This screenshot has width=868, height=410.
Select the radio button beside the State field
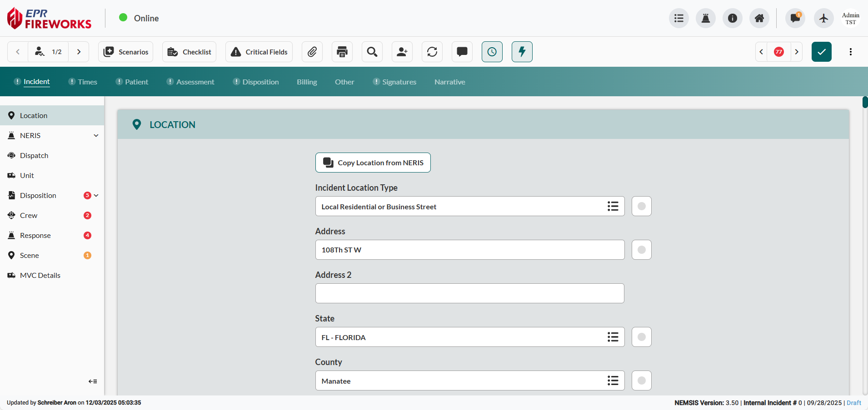[641, 337]
